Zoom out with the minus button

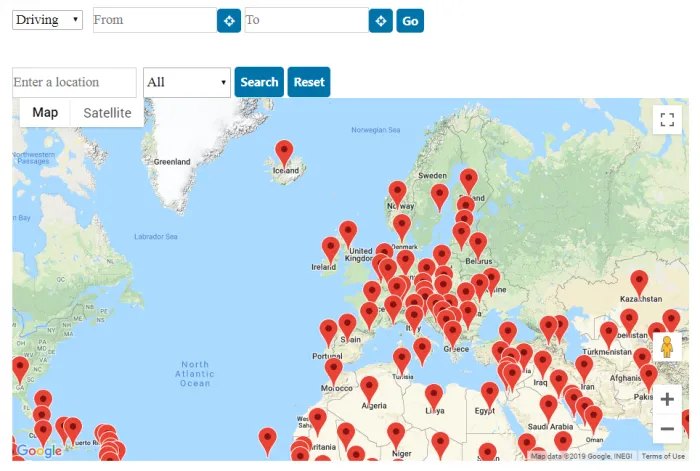point(667,429)
